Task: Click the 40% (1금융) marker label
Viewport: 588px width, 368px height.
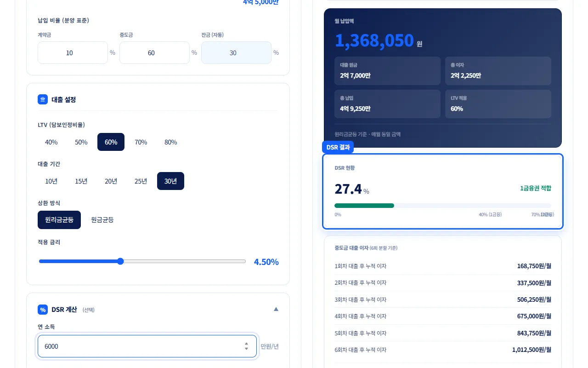Action: (x=490, y=214)
